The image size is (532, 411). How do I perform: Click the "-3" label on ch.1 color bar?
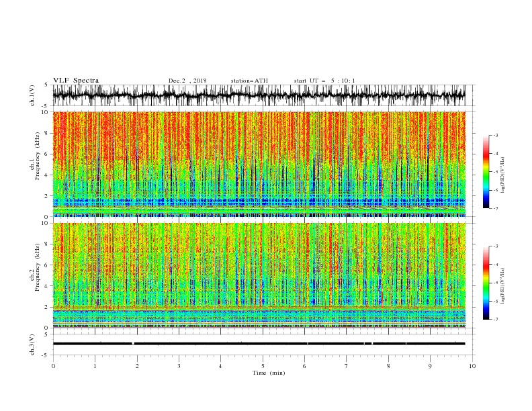(495, 135)
